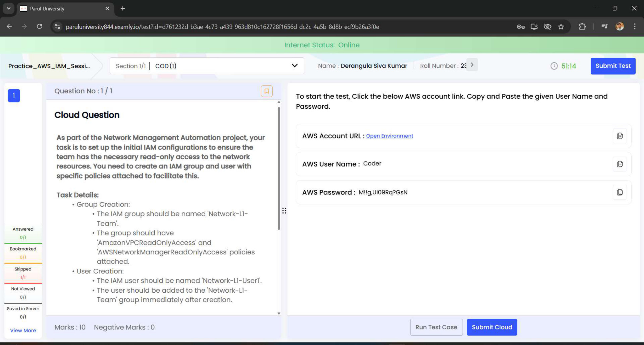
Task: Copy the AWS Password
Action: pos(620,192)
